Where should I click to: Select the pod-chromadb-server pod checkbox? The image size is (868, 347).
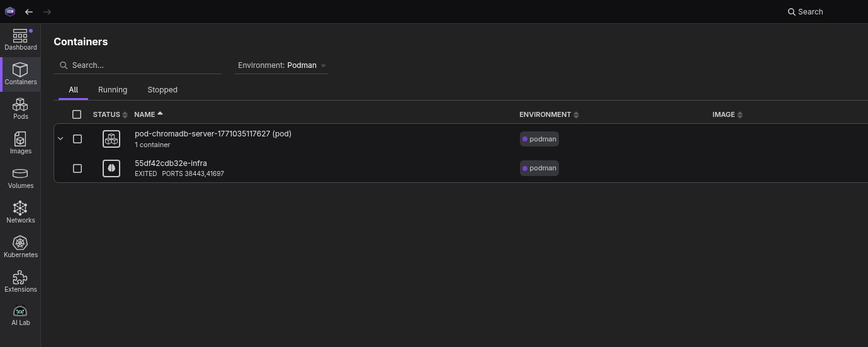[77, 139]
